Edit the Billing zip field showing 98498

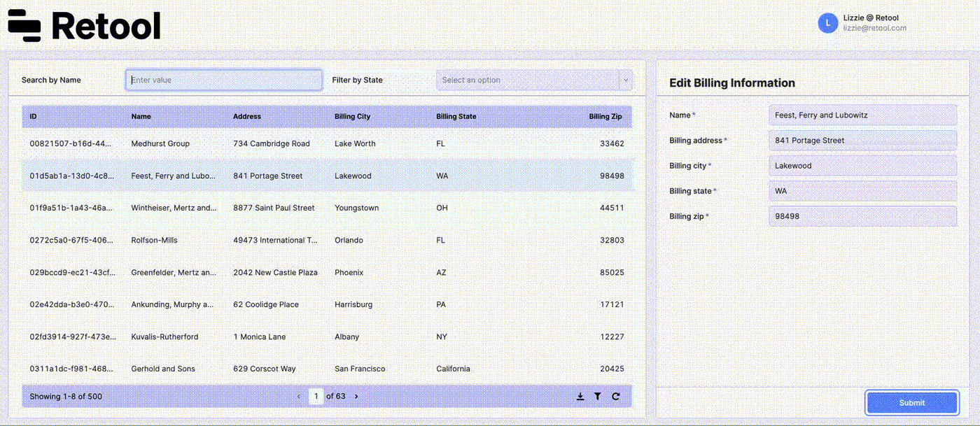pos(862,215)
